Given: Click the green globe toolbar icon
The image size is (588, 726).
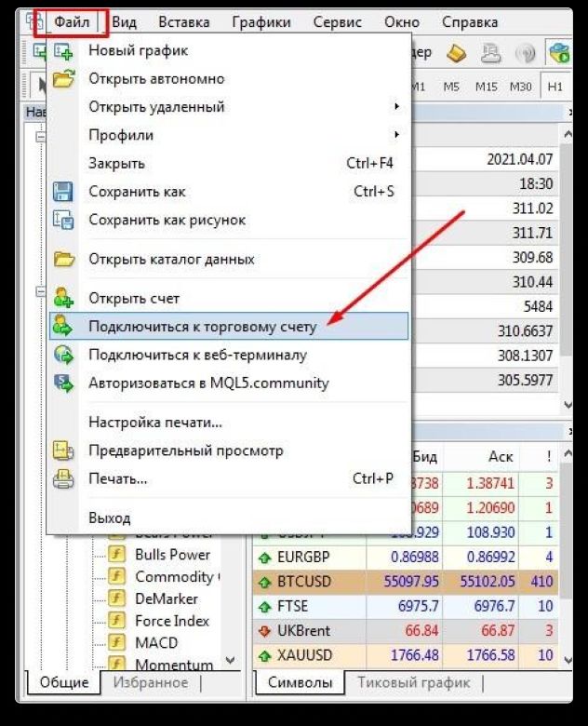Looking at the screenshot, I should 559,53.
